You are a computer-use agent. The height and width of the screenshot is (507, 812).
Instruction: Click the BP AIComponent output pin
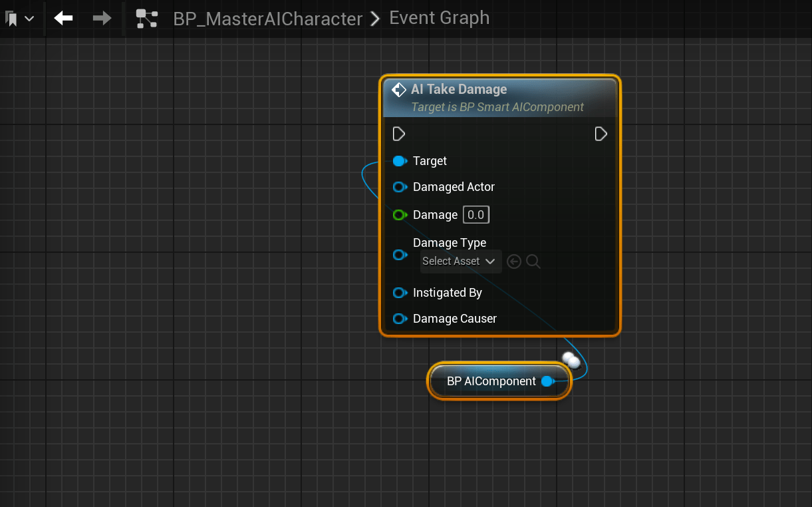point(548,381)
